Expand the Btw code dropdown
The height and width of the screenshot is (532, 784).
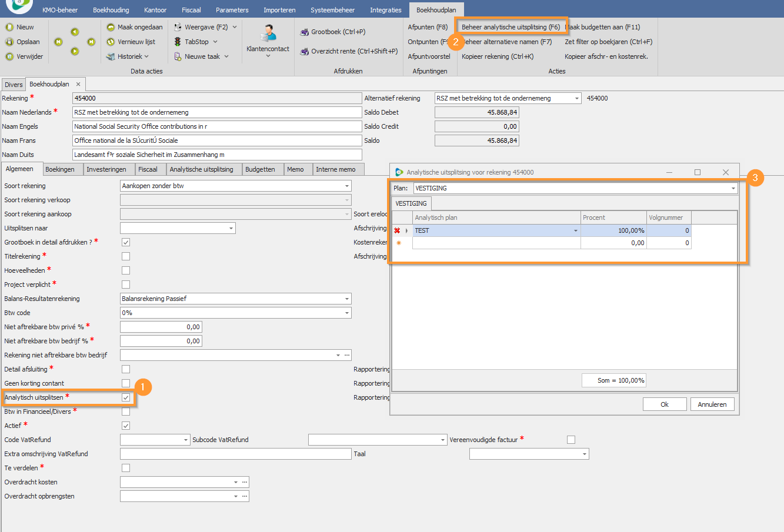pyautogui.click(x=346, y=313)
